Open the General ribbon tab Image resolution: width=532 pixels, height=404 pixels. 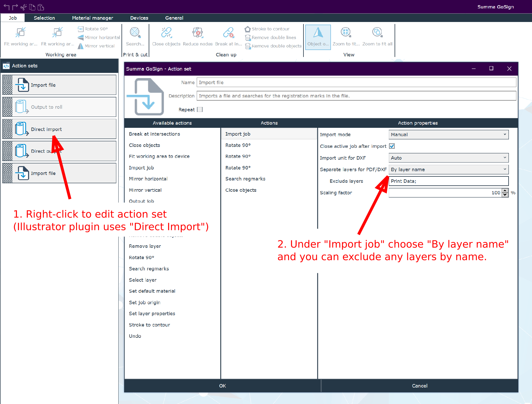174,18
